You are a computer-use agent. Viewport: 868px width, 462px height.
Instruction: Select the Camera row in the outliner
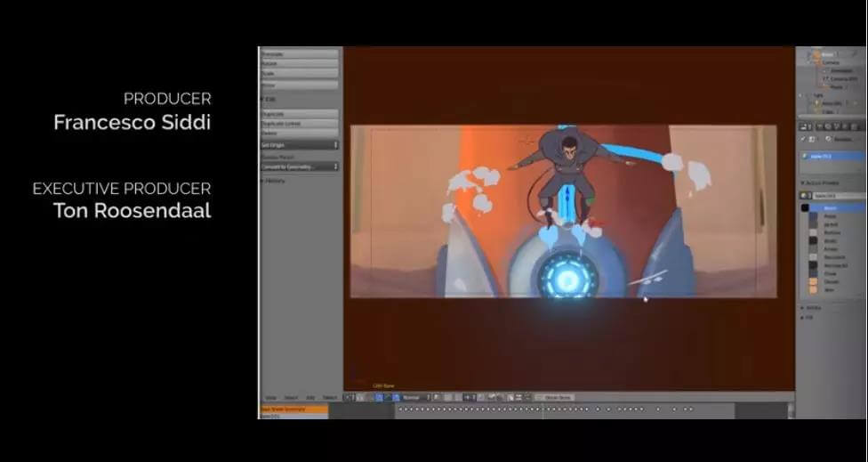[x=831, y=62]
